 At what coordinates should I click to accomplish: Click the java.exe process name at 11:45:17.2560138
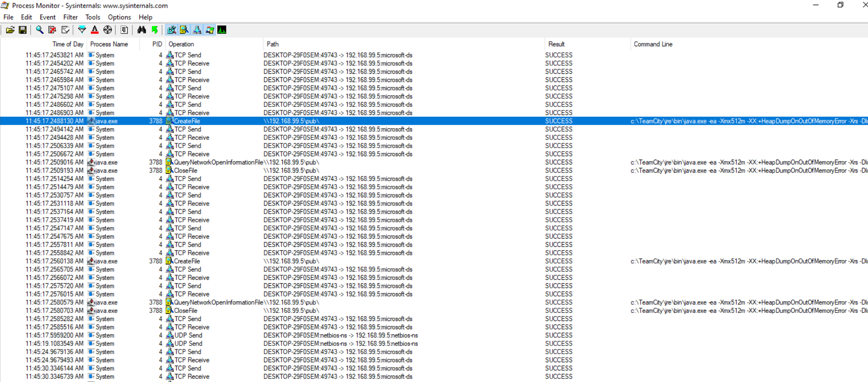point(106,261)
